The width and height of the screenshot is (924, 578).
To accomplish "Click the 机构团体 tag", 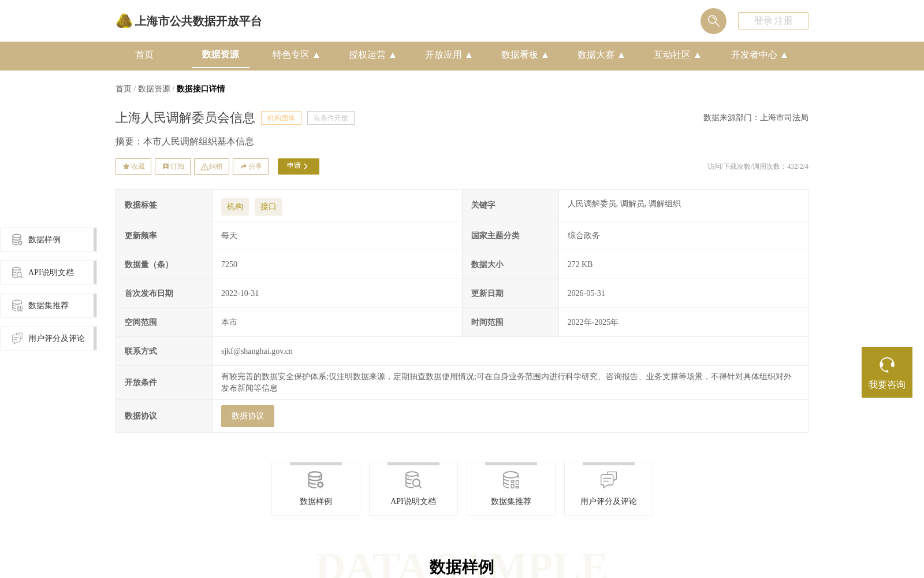I will tap(281, 118).
